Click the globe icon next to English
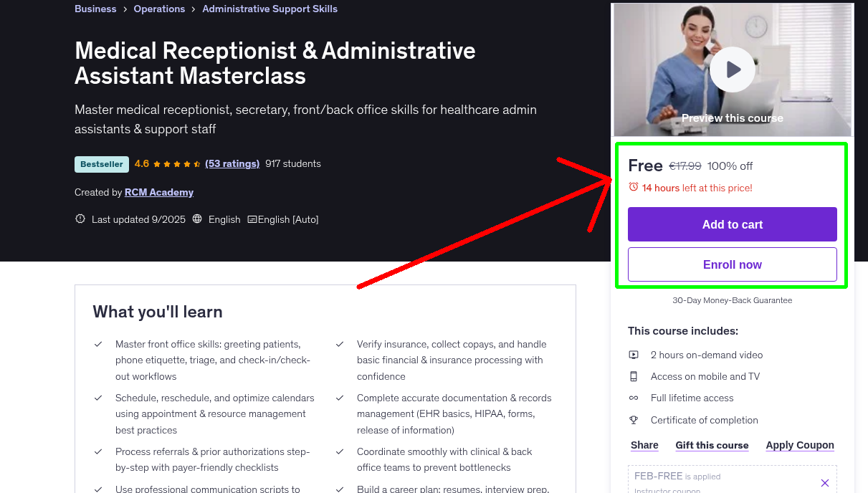The height and width of the screenshot is (493, 868). (x=197, y=219)
